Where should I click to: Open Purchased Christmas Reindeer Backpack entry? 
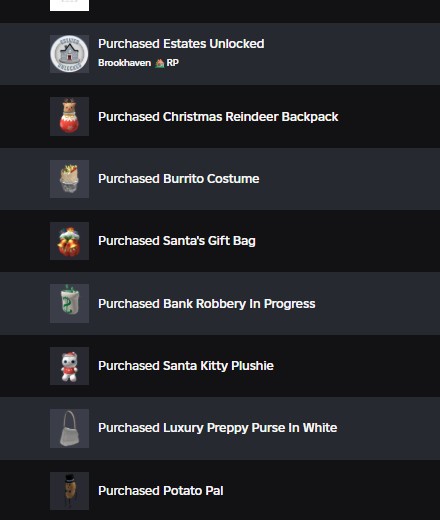pos(218,117)
